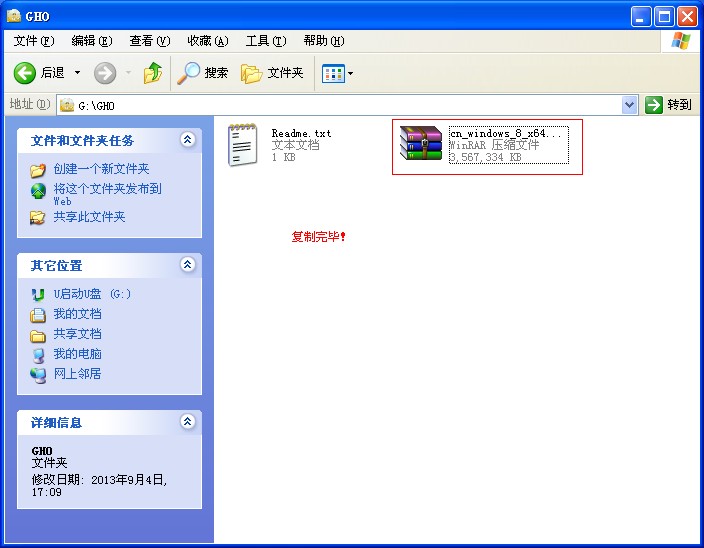Open the 收藏(A) menu
Image resolution: width=704 pixels, height=548 pixels.
[207, 41]
